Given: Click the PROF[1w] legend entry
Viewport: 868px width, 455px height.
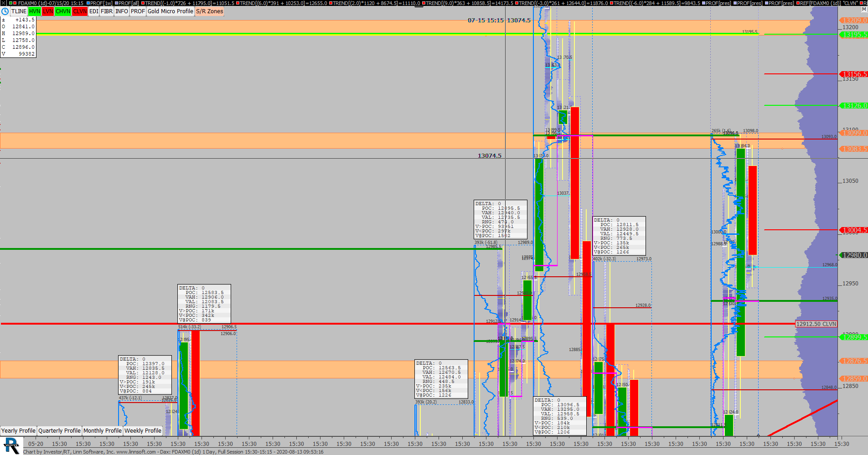Looking at the screenshot, I should coord(100,3).
